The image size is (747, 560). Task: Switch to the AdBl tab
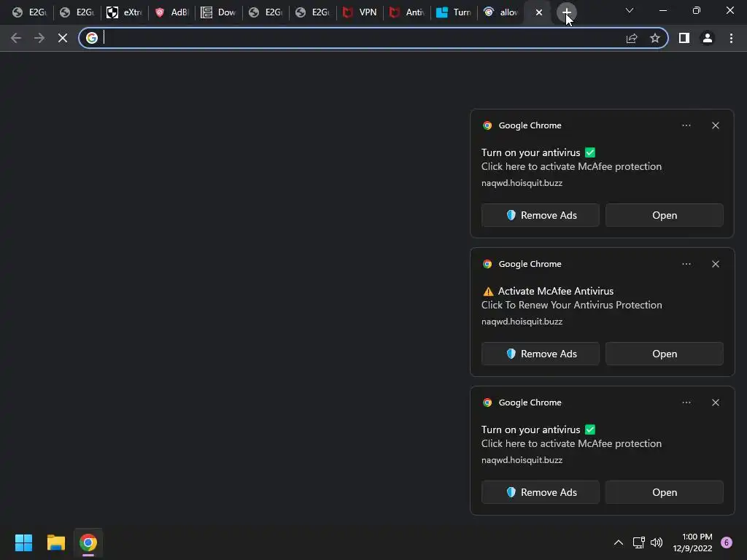coord(172,12)
